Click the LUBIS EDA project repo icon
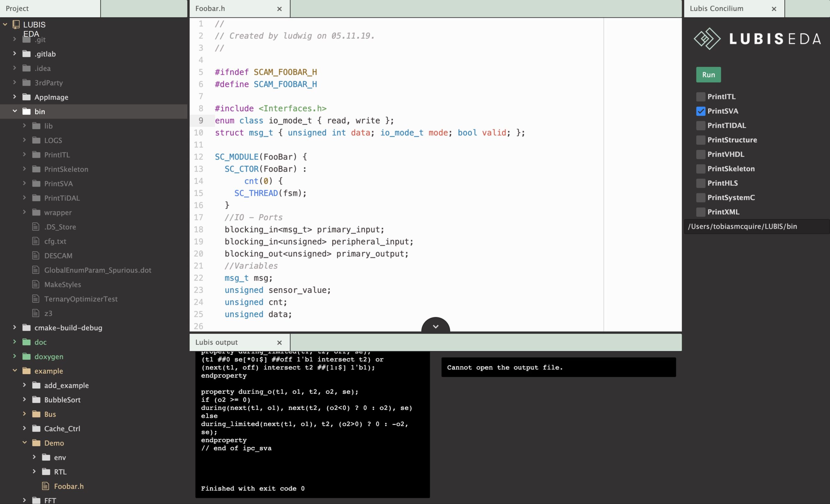The width and height of the screenshot is (830, 504). coord(16,25)
